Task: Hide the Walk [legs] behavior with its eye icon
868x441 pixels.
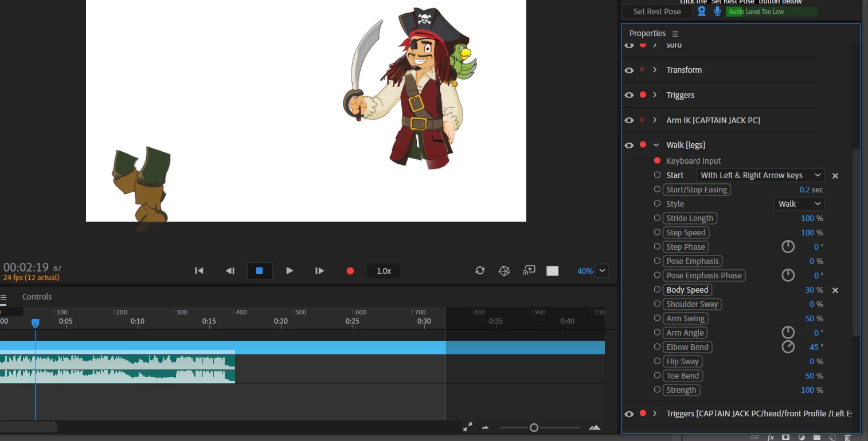Action: point(629,145)
